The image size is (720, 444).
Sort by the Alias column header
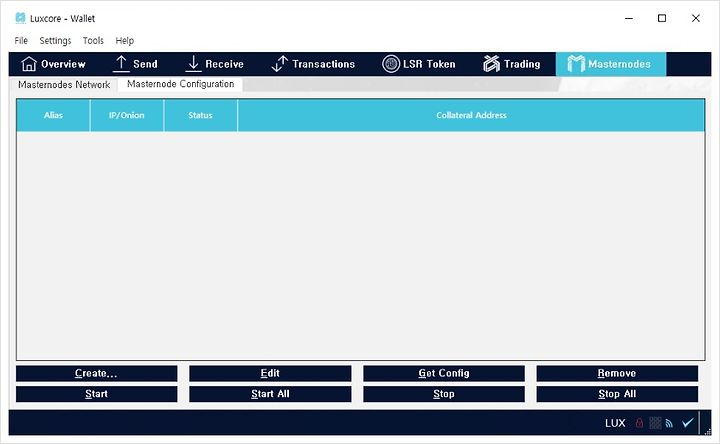click(53, 115)
